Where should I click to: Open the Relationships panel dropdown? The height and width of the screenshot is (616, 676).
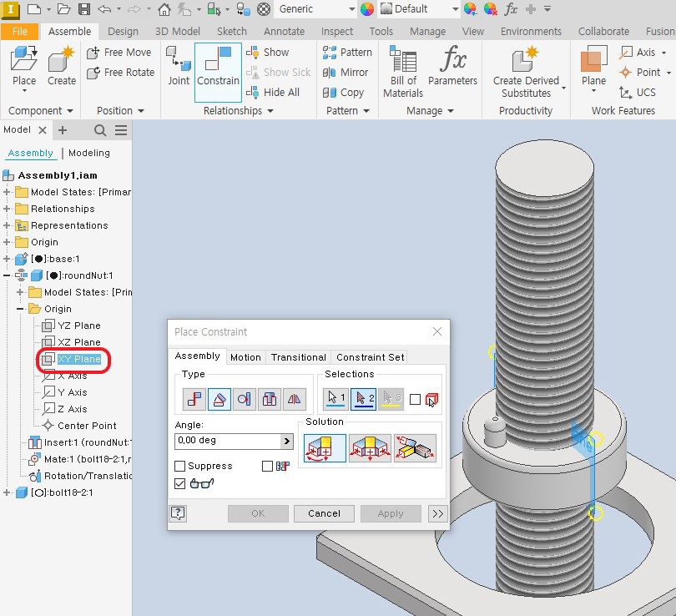[239, 111]
